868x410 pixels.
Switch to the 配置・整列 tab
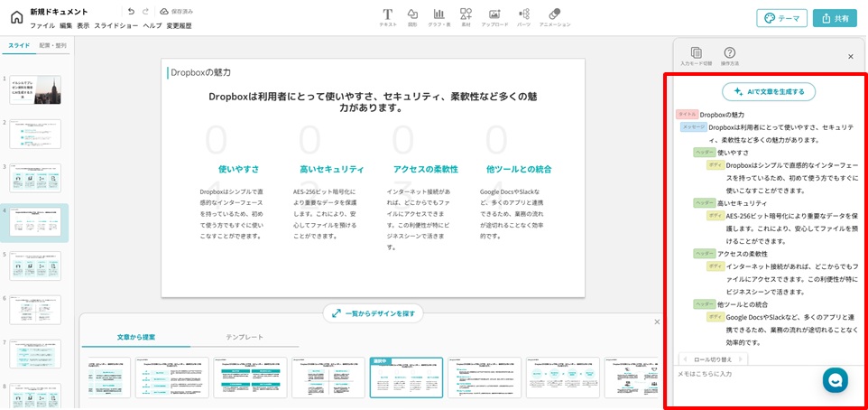click(52, 45)
